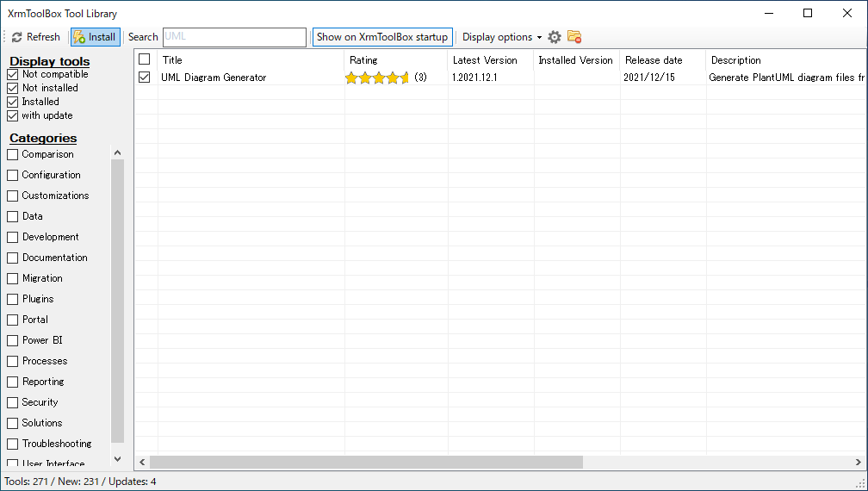The width and height of the screenshot is (868, 491).
Task: Sort by the Installed Version column header
Action: [577, 59]
